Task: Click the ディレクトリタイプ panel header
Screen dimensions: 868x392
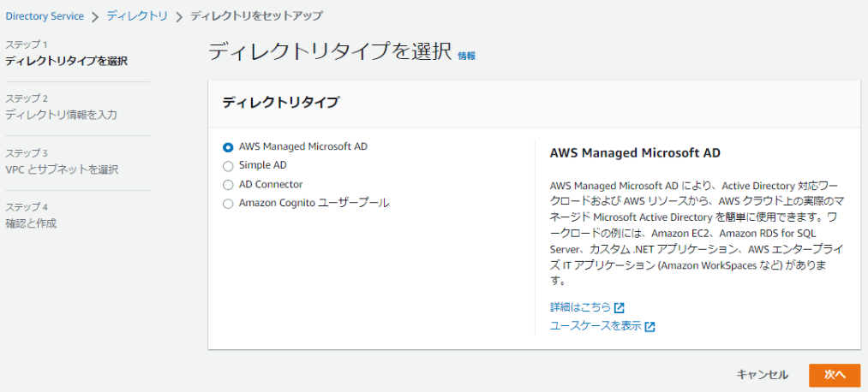Action: point(281,103)
